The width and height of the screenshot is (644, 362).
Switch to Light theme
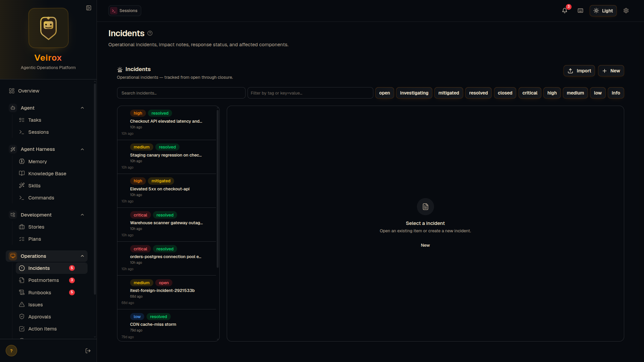coord(603,11)
